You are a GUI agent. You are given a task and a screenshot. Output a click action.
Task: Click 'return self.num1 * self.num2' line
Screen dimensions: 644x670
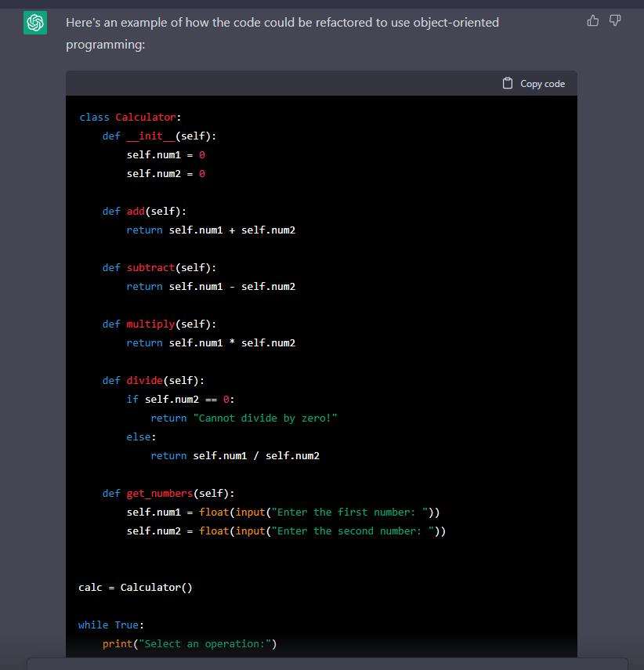coord(211,342)
